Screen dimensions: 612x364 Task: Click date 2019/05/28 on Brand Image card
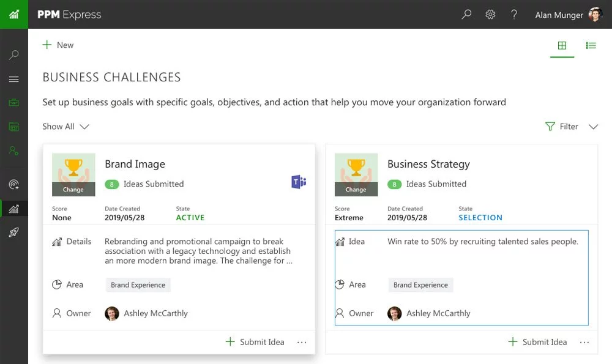(x=124, y=218)
